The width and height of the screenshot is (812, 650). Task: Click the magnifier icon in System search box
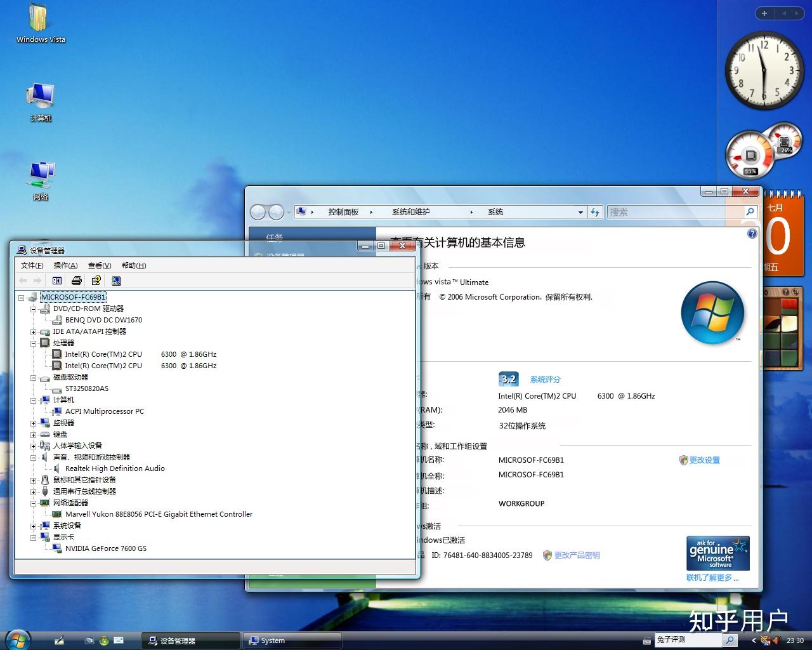[750, 212]
